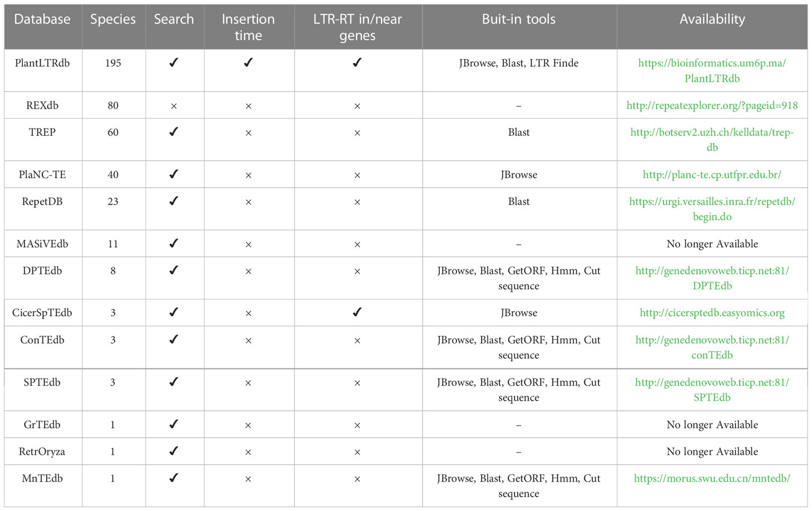This screenshot has height=511, width=812.
Task: Click the Species column header
Action: pos(113,19)
